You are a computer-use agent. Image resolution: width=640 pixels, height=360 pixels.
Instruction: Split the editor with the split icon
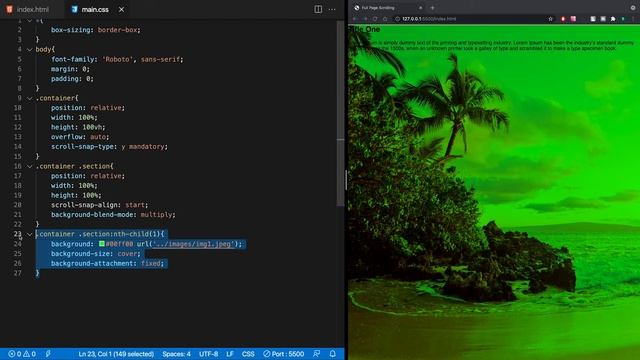318,9
